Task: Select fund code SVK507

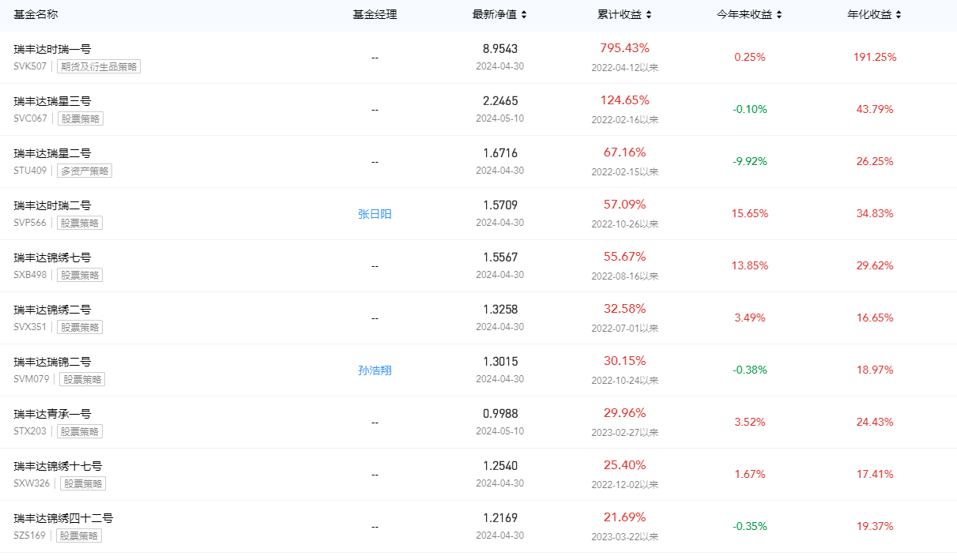Action: [x=30, y=66]
